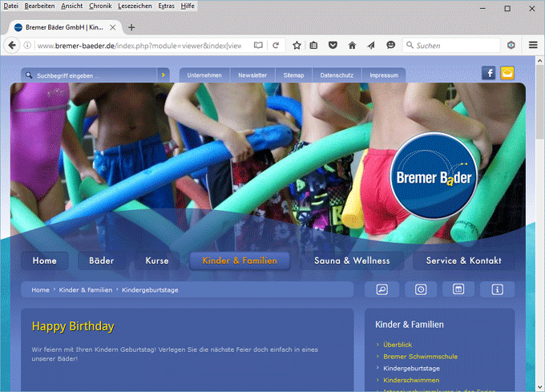This screenshot has height=392, width=545.
Task: Go to Home in main navigation
Action: tap(45, 261)
